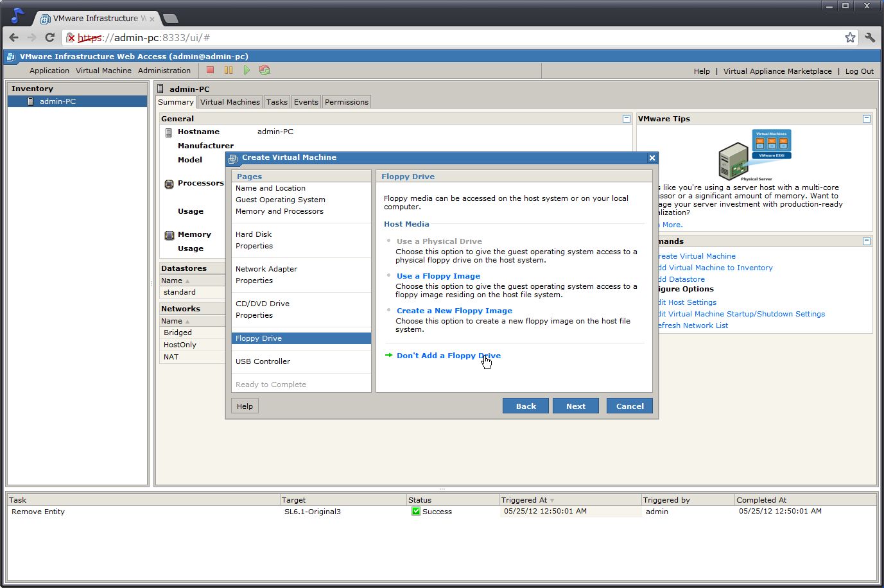Viewport: 884px width, 588px height.
Task: Click the Help button in the dialog
Action: tap(245, 406)
